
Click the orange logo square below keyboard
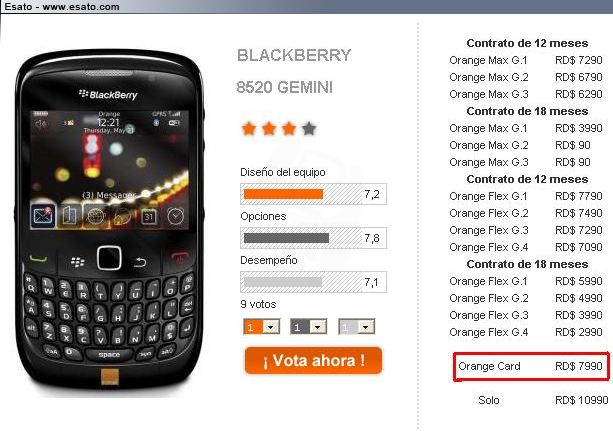coord(109,377)
